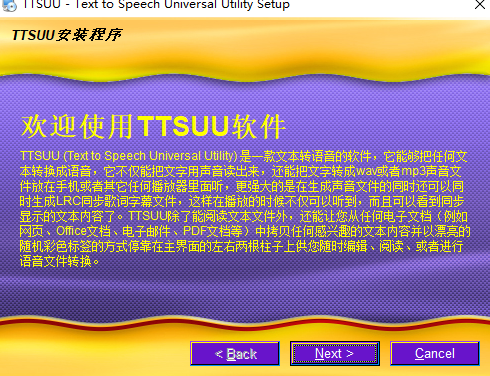Click the heading "欢迎使用TTSUU软件"
The height and width of the screenshot is (376, 490).
click(153, 127)
